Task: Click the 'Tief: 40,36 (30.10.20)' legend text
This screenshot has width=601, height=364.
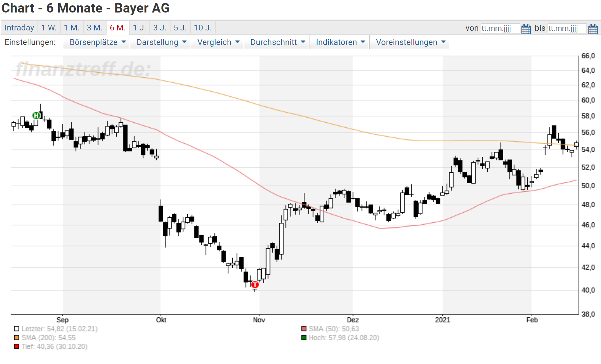Action: (x=54, y=346)
